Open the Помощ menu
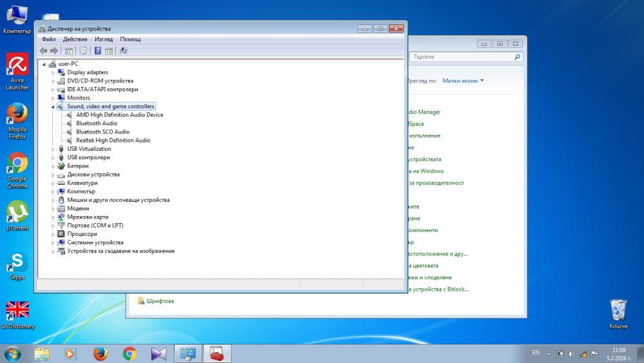This screenshot has width=644, height=363. click(x=130, y=39)
